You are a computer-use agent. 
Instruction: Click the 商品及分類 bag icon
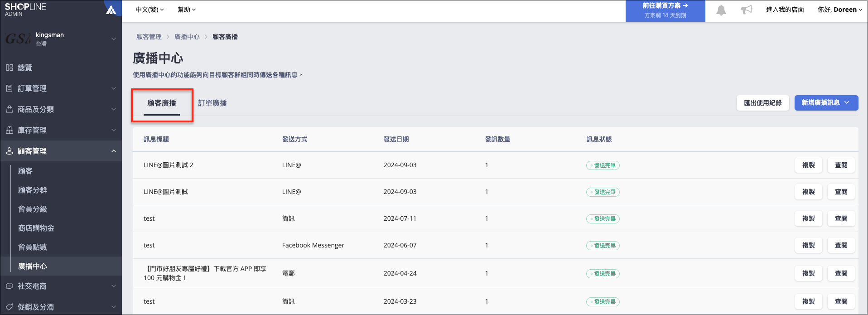(10, 109)
